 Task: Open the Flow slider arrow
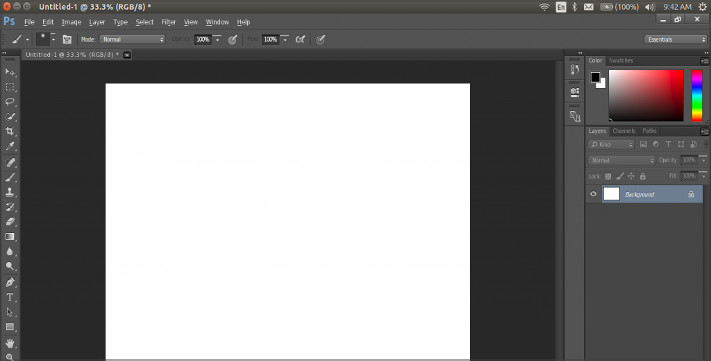(x=284, y=39)
